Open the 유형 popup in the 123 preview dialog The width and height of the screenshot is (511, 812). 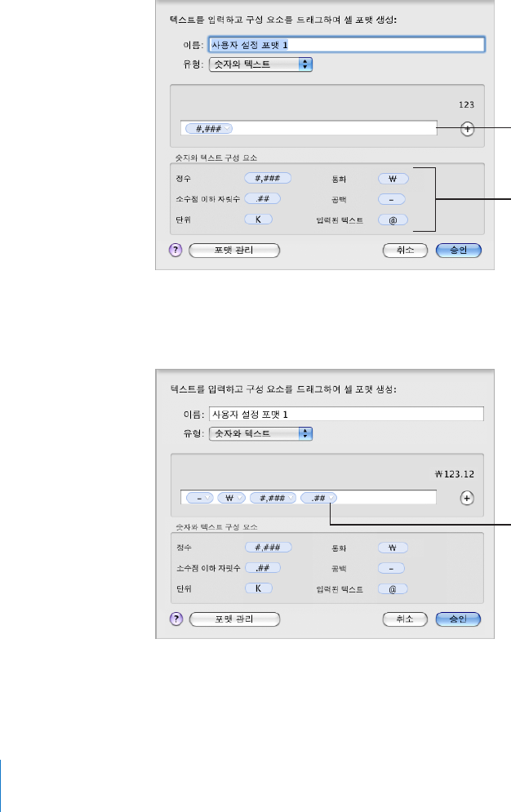(261, 62)
